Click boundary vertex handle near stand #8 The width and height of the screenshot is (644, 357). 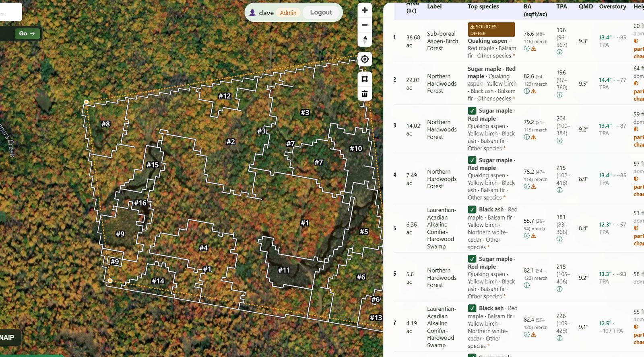pos(86,102)
